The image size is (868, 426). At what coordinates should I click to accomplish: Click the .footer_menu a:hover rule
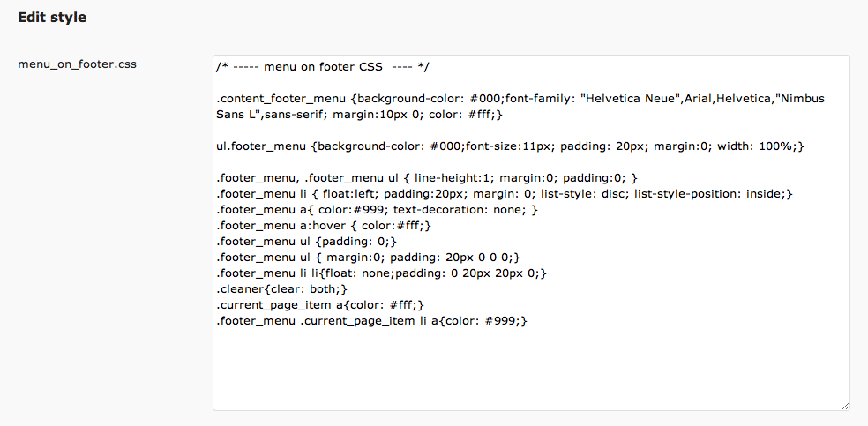click(x=324, y=226)
